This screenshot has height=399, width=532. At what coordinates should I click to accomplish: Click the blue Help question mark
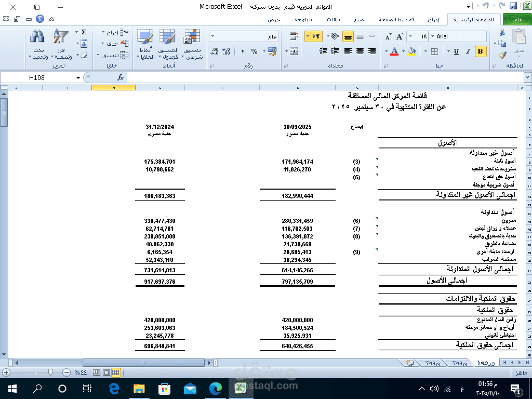pos(40,19)
